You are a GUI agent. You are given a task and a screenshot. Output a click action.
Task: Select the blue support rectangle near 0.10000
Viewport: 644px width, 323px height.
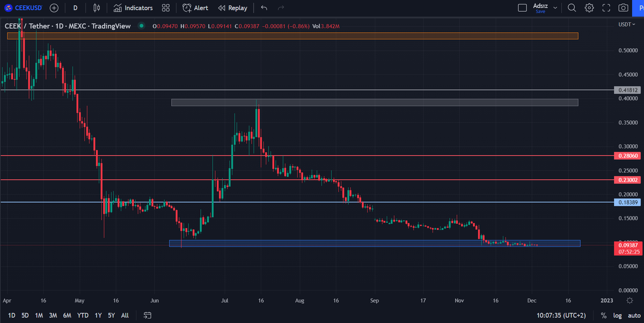coord(375,244)
